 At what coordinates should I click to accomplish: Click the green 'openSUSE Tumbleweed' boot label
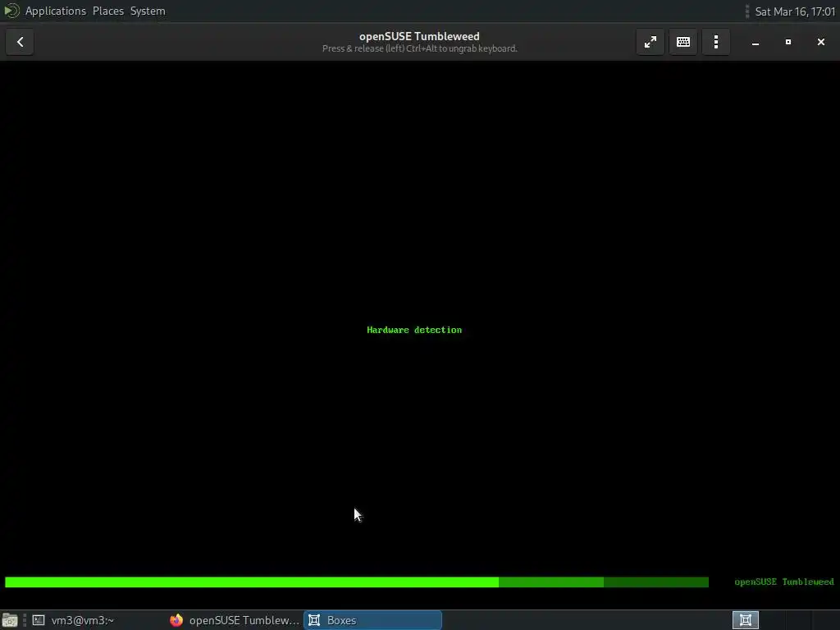click(783, 582)
